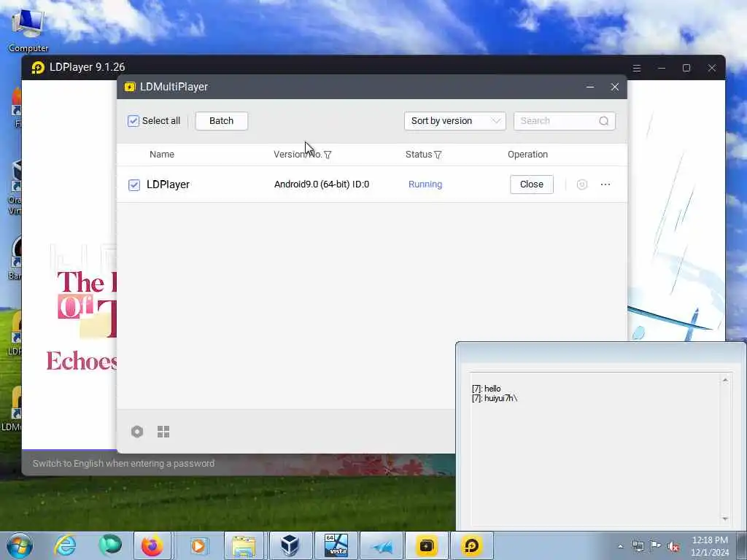Screen dimensions: 747x560
Task: Open the circular icon beside LDPlayer's Close button
Action: pos(581,184)
